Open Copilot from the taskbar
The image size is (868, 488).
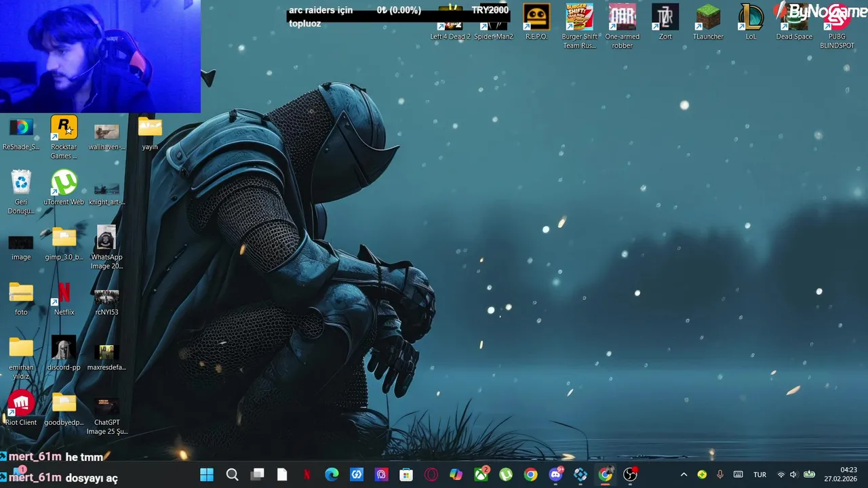tap(456, 474)
